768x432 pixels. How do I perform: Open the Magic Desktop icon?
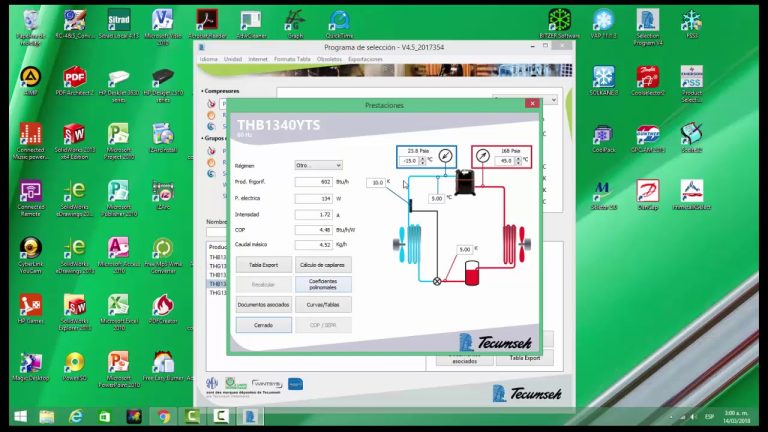coord(30,366)
